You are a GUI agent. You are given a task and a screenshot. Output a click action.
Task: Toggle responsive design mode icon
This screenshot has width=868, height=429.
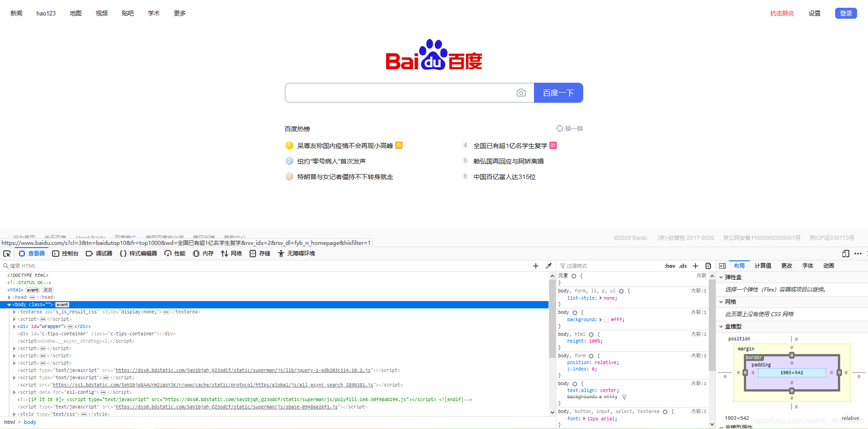tap(846, 254)
